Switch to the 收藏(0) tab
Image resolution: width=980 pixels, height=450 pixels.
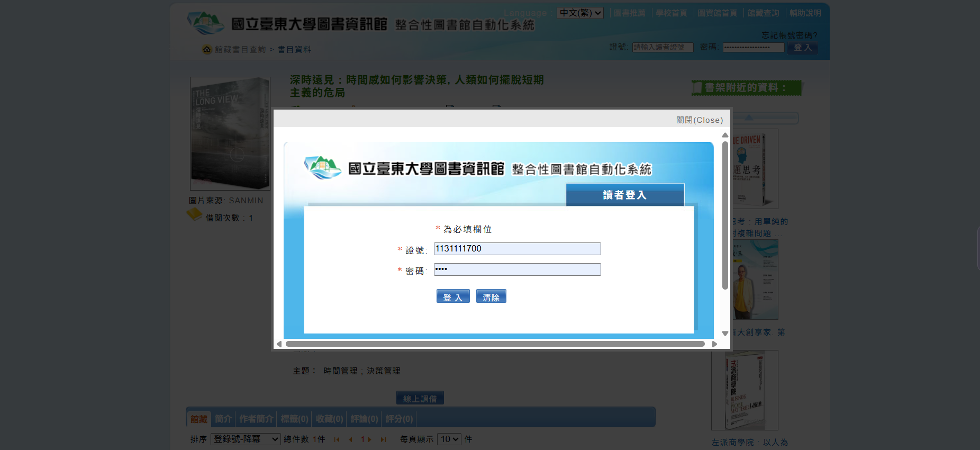point(329,419)
